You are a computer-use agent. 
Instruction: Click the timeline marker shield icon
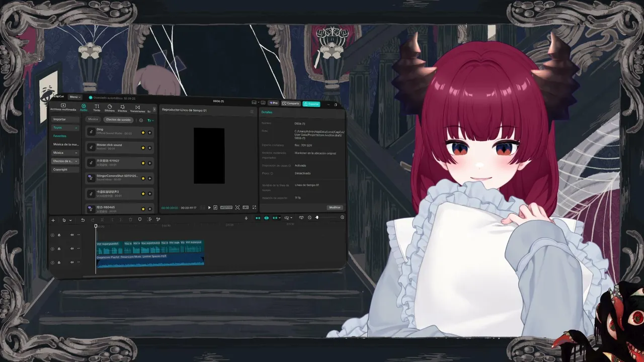click(140, 219)
